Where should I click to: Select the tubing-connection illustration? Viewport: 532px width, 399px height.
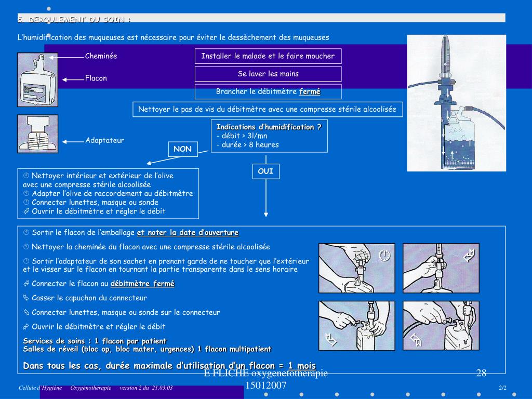coord(441,326)
